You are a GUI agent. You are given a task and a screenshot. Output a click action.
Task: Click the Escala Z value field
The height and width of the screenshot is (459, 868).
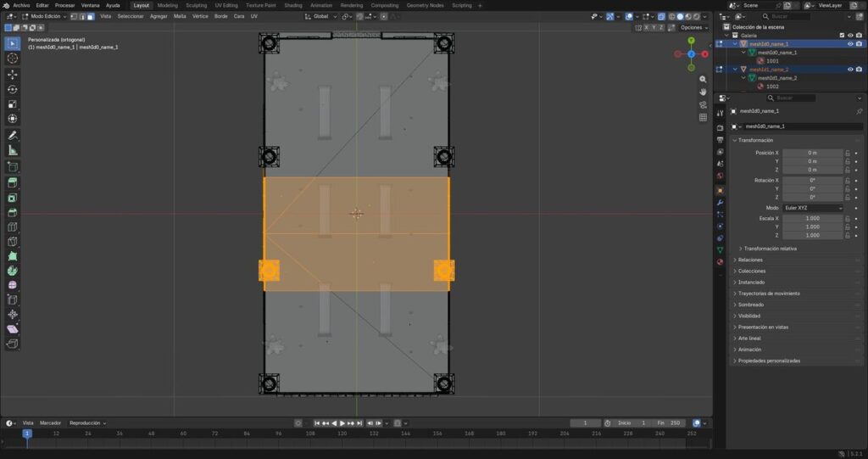813,236
